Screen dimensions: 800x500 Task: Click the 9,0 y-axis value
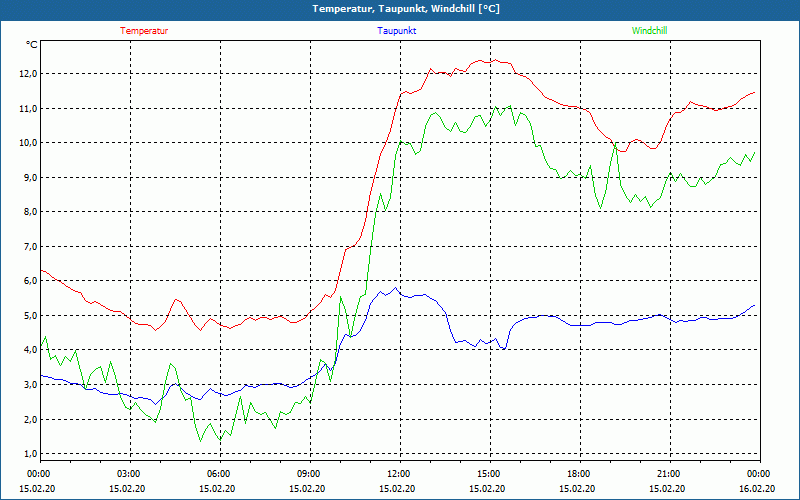pos(30,177)
